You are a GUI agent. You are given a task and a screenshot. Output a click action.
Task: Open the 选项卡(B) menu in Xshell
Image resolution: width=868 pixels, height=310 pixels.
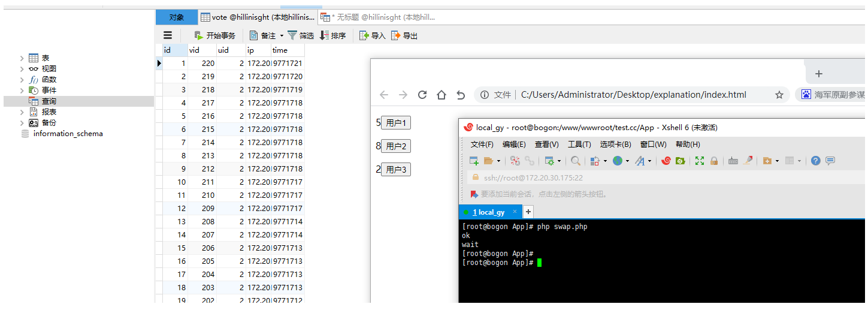[616, 145]
